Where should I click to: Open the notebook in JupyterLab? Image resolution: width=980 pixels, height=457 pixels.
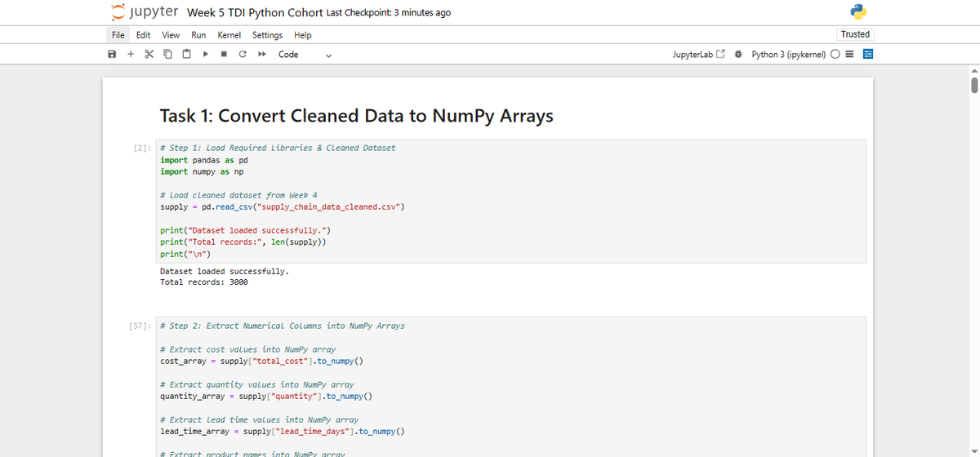click(698, 55)
